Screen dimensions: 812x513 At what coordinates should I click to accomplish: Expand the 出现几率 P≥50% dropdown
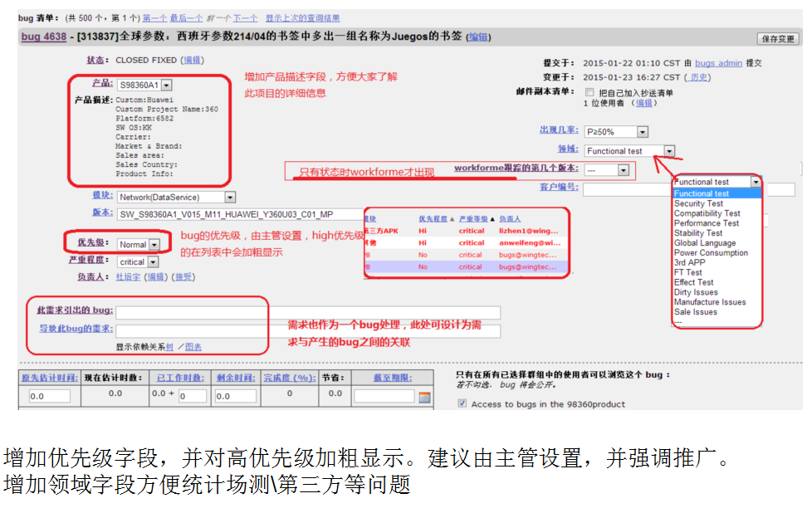tap(642, 132)
